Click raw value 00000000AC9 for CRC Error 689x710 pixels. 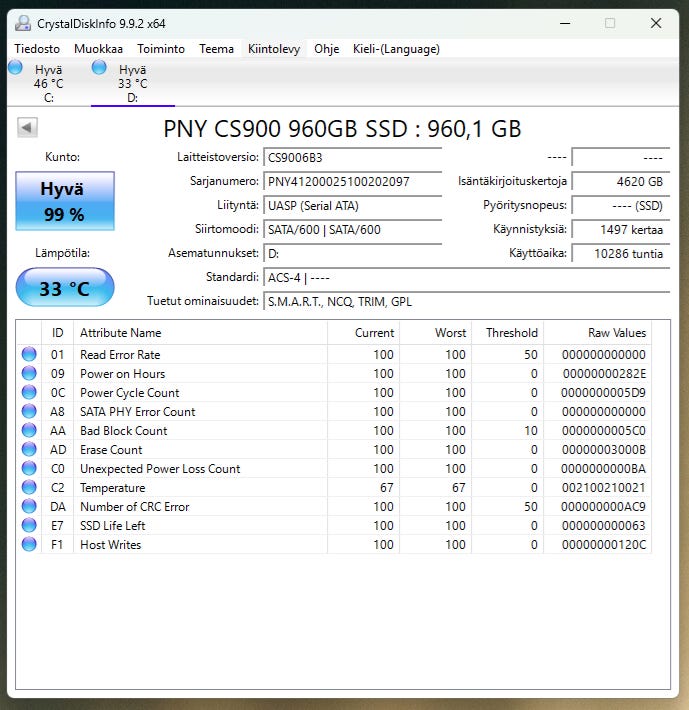(603, 507)
